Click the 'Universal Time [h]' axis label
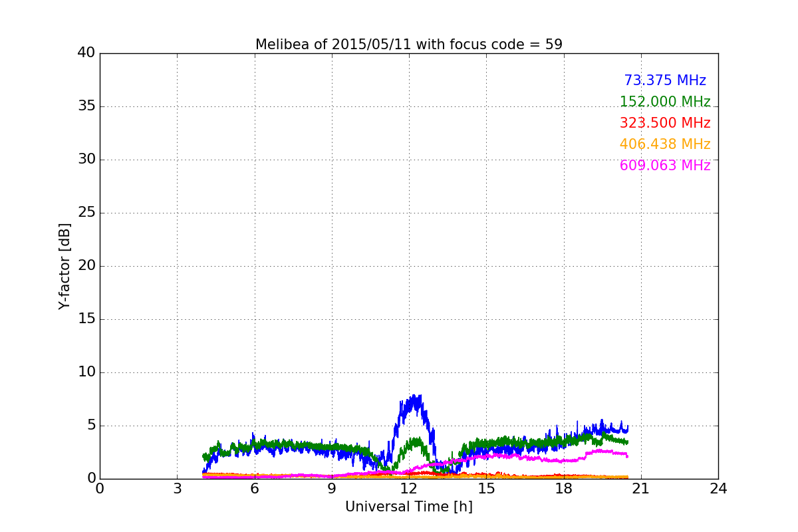The width and height of the screenshot is (798, 532). [x=409, y=507]
